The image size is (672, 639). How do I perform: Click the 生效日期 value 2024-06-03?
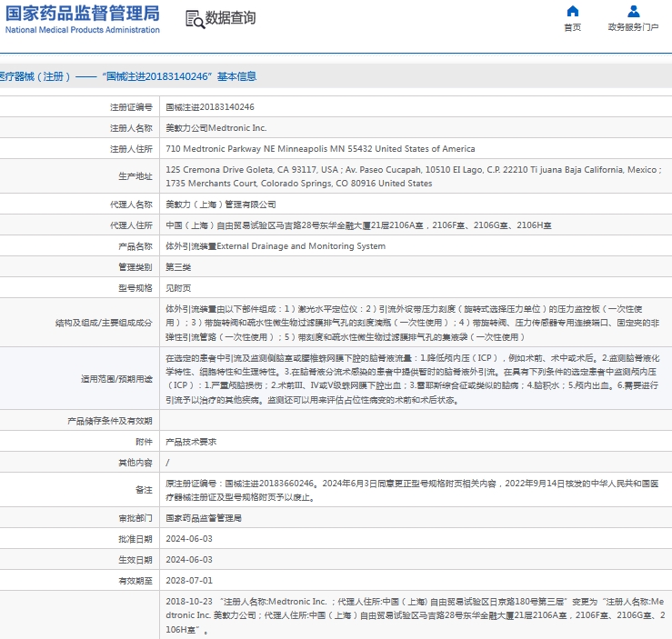pos(189,560)
